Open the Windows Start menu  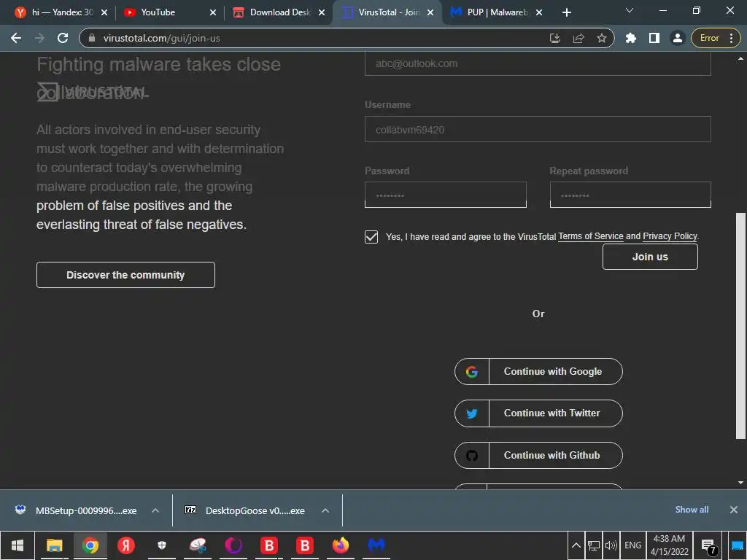[18, 545]
